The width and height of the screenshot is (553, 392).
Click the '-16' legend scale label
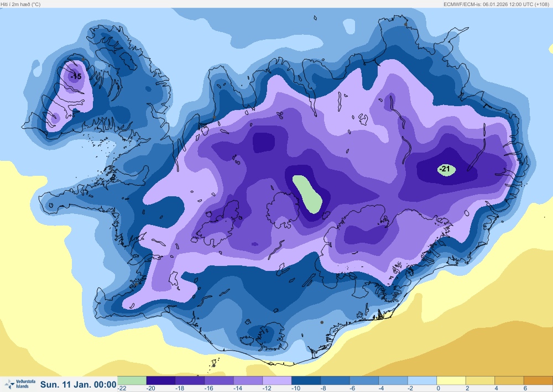[209, 389]
